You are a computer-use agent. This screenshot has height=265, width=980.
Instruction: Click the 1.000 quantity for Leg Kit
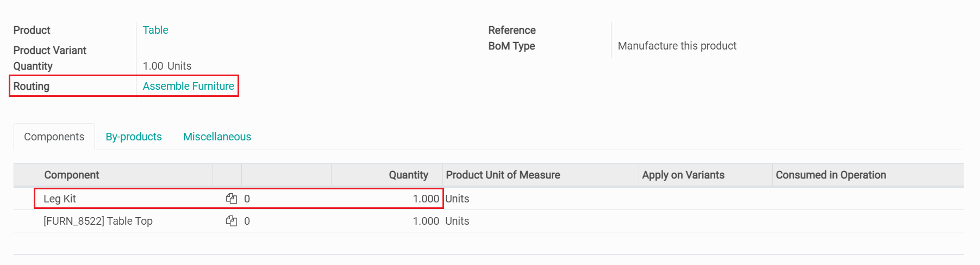coord(426,199)
